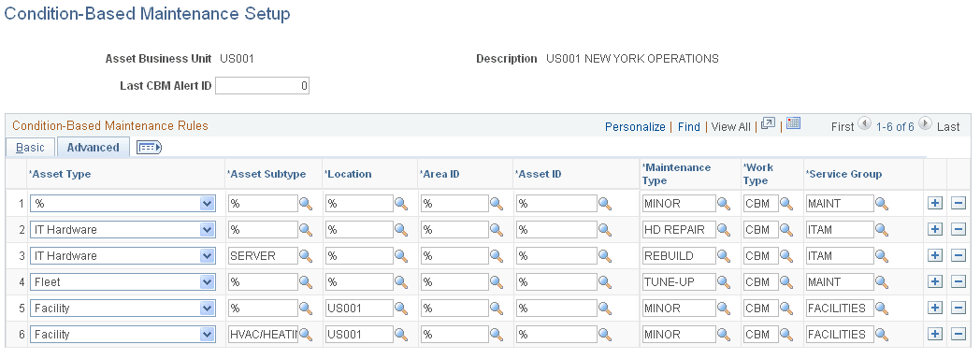980x359 pixels.
Task: Open Service Group lookup for row 6 FACILITIES
Action: click(x=882, y=335)
